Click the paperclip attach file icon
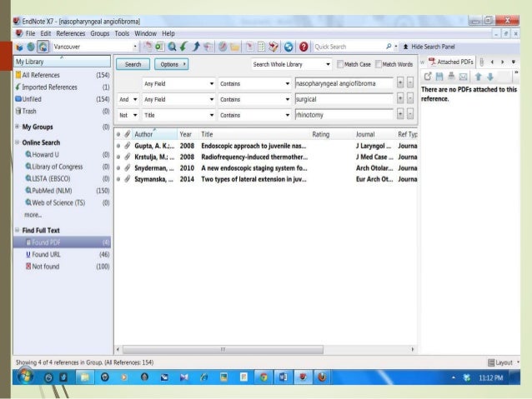Viewport: 532px width, 399px height. click(x=481, y=62)
